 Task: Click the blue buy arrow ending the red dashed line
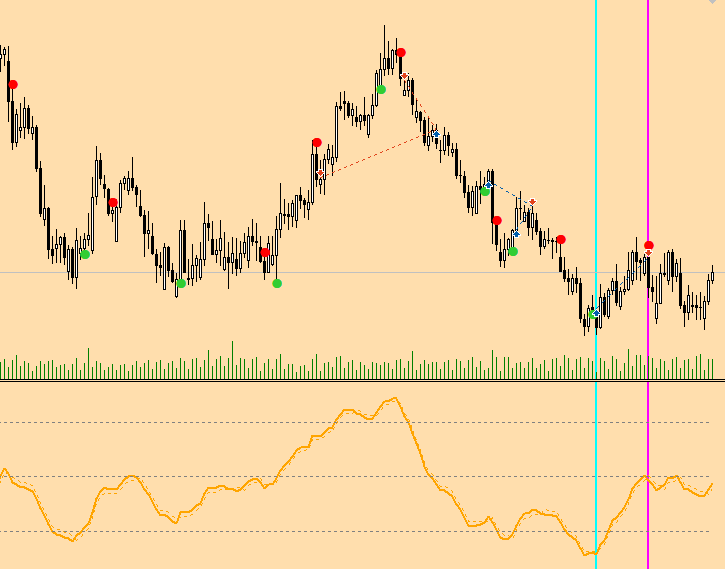pyautogui.click(x=436, y=134)
